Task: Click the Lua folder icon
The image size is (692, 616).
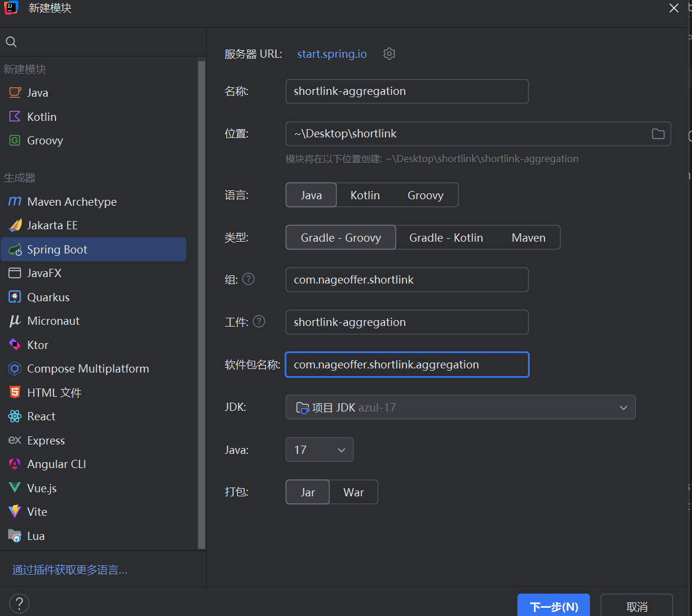Action: pyautogui.click(x=15, y=535)
